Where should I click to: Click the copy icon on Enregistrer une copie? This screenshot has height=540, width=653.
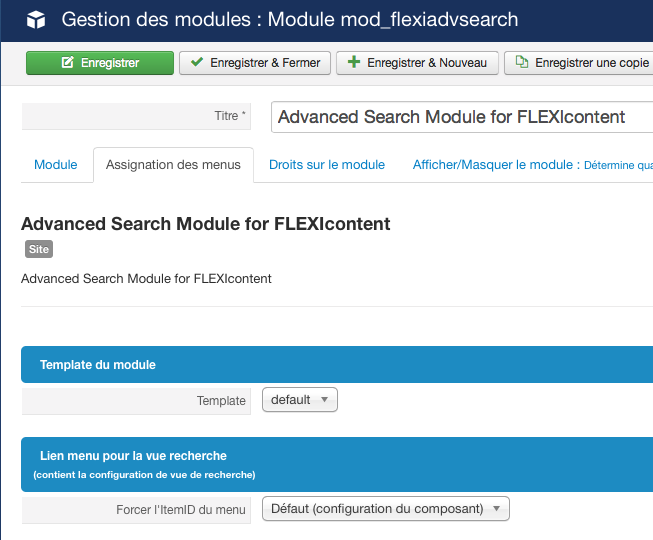[522, 62]
